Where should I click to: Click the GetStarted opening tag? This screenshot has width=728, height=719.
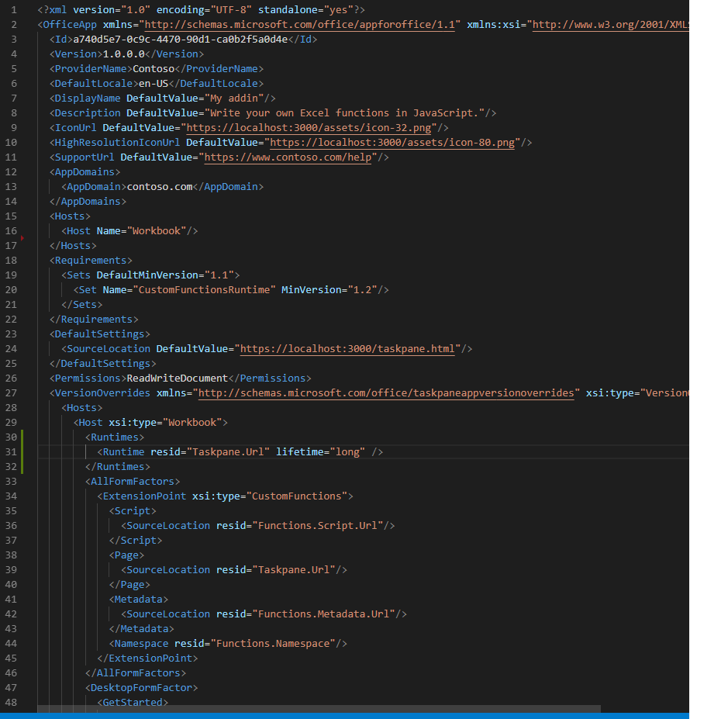[133, 702]
